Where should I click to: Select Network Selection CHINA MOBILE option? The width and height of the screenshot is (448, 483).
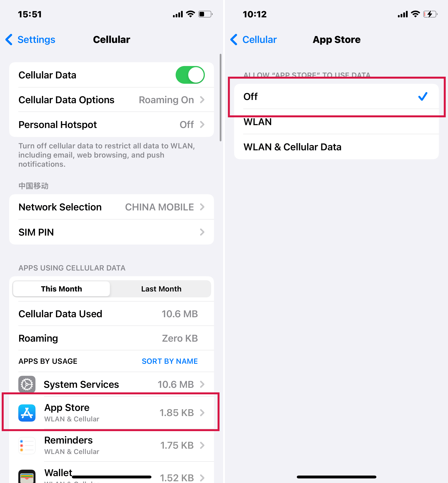click(x=112, y=206)
